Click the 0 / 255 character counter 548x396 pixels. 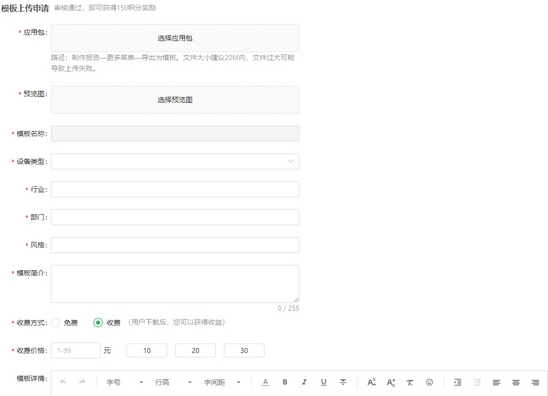pos(288,308)
